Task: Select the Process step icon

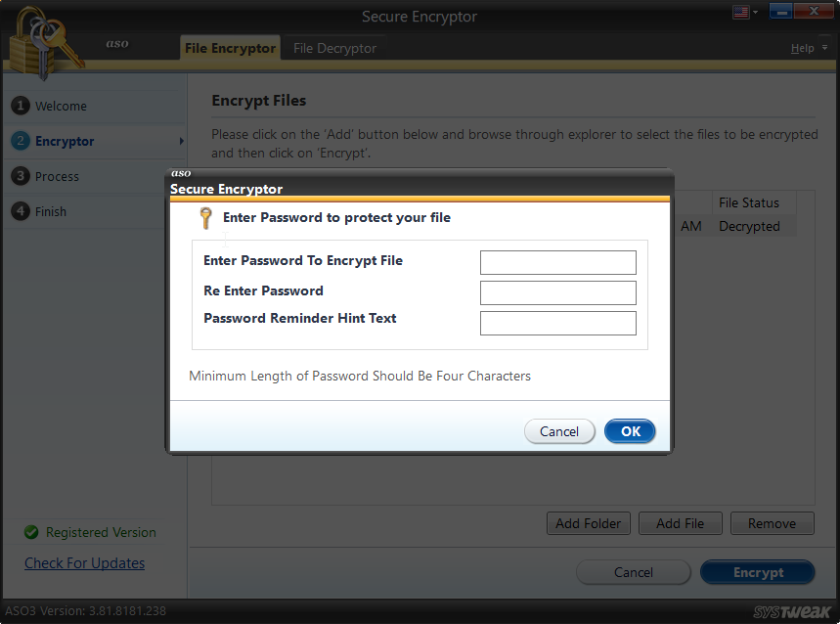Action: [x=22, y=176]
